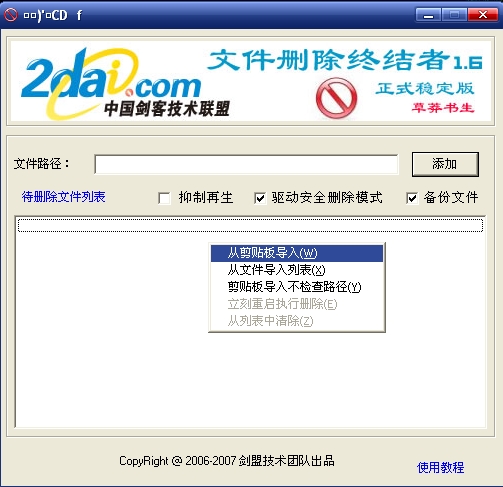The image size is (503, 487).
Task: Click disabled 立刻重启执行删除(E) menu item
Action: (297, 304)
